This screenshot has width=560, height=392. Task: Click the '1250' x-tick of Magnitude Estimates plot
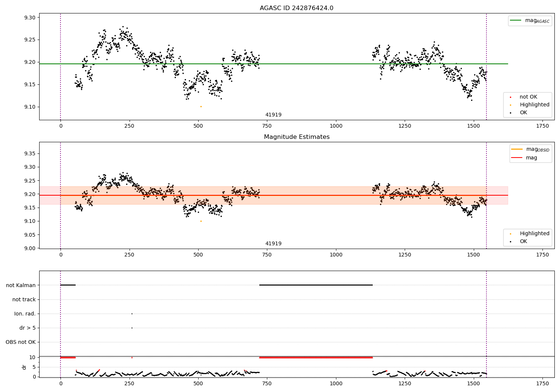coord(405,255)
